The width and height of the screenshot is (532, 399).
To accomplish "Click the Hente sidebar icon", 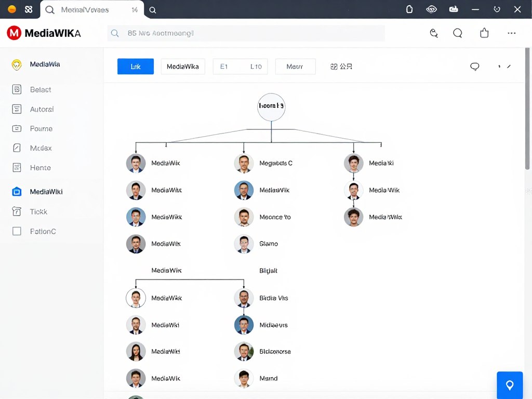I will click(x=17, y=168).
